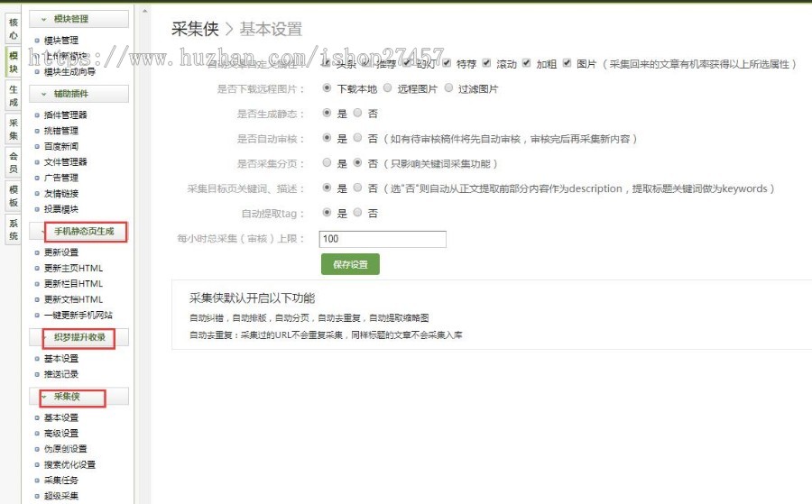The image size is (812, 504).
Task: Choose 是 for 是否生成静态
Action: 327,113
